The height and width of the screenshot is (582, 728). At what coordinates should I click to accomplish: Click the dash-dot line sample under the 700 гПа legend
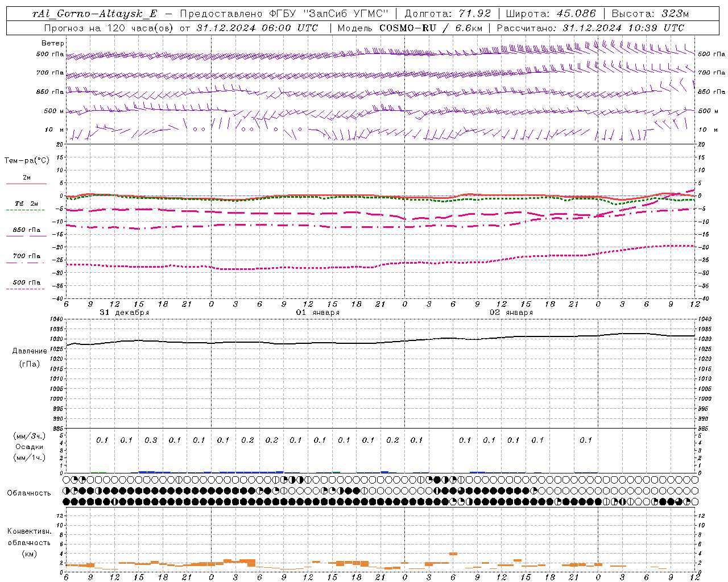pyautogui.click(x=25, y=263)
